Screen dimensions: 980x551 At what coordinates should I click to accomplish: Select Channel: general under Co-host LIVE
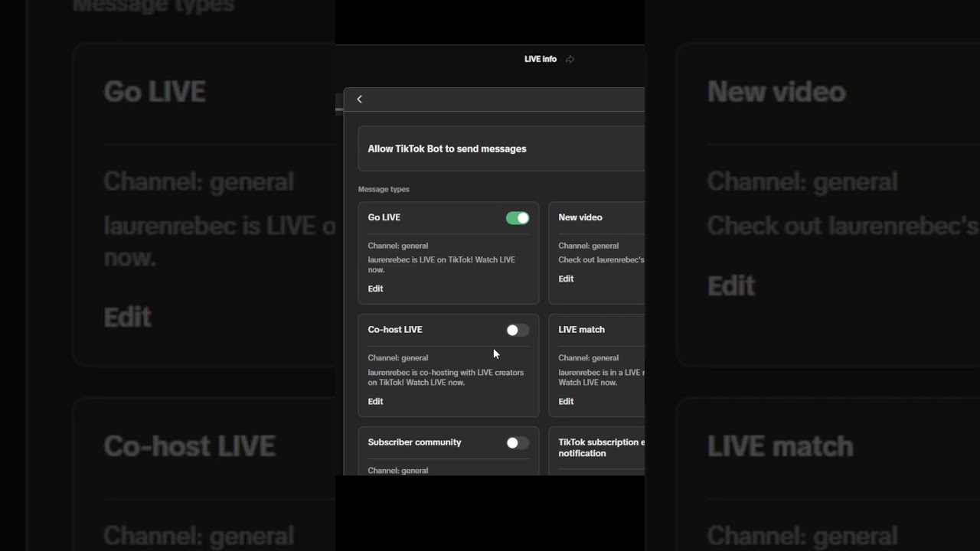[x=398, y=357]
